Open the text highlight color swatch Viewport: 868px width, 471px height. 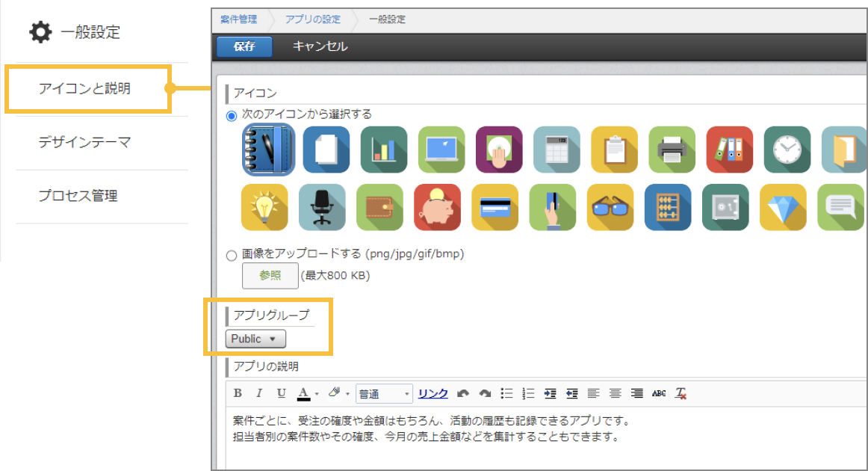coord(335,392)
